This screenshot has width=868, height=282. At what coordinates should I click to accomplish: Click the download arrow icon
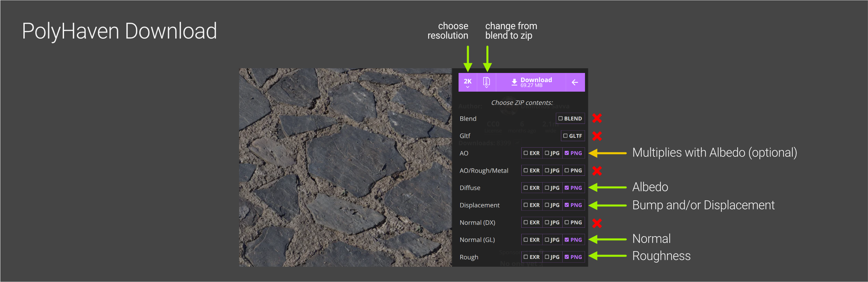click(x=514, y=82)
